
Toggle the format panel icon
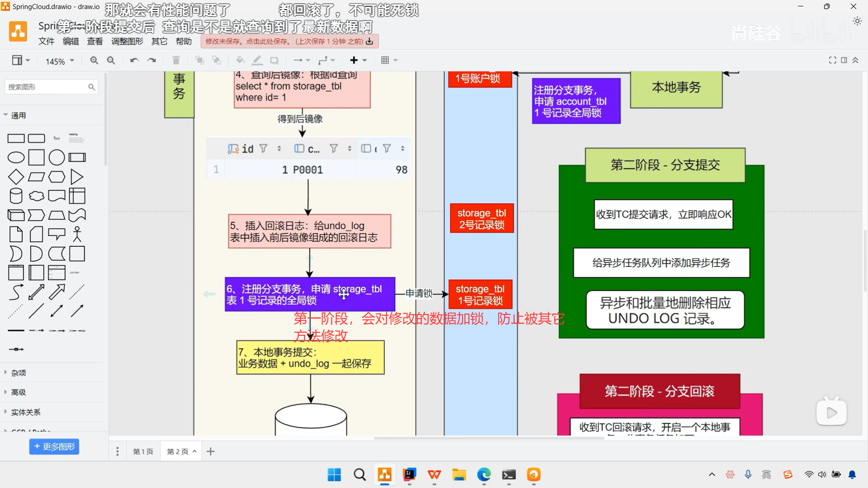point(844,60)
